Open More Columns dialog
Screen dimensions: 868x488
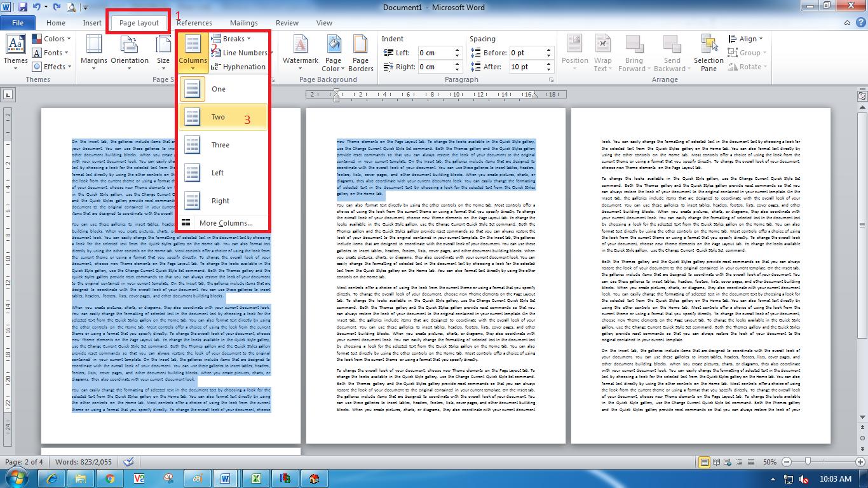223,223
